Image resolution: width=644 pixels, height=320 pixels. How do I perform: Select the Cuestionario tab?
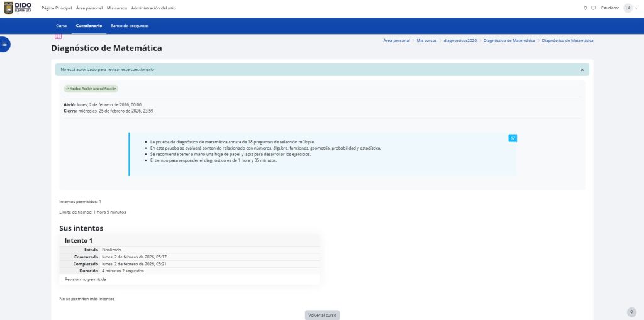89,26
